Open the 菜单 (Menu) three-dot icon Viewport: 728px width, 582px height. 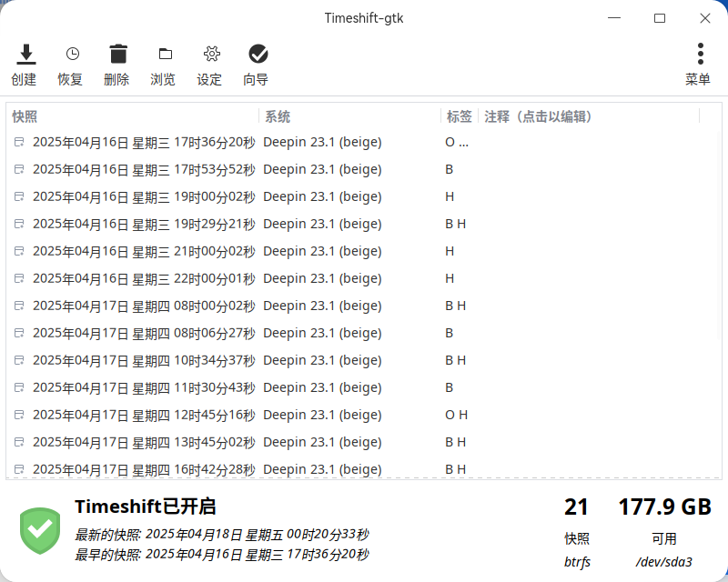tap(701, 54)
